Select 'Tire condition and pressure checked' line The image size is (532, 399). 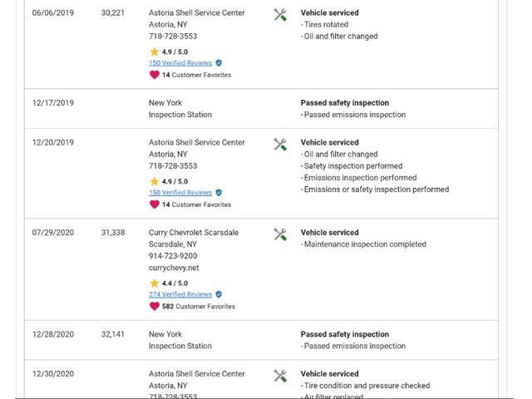tap(366, 386)
